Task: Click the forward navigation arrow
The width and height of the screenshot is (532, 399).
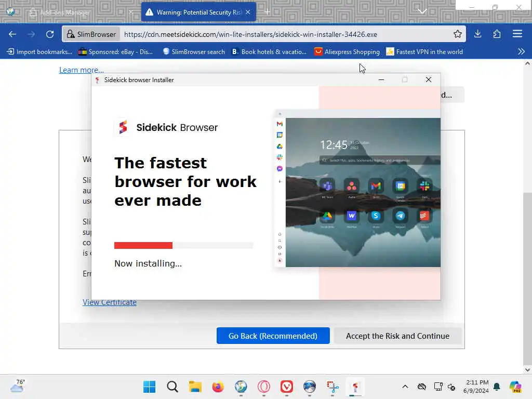Action: [31, 34]
